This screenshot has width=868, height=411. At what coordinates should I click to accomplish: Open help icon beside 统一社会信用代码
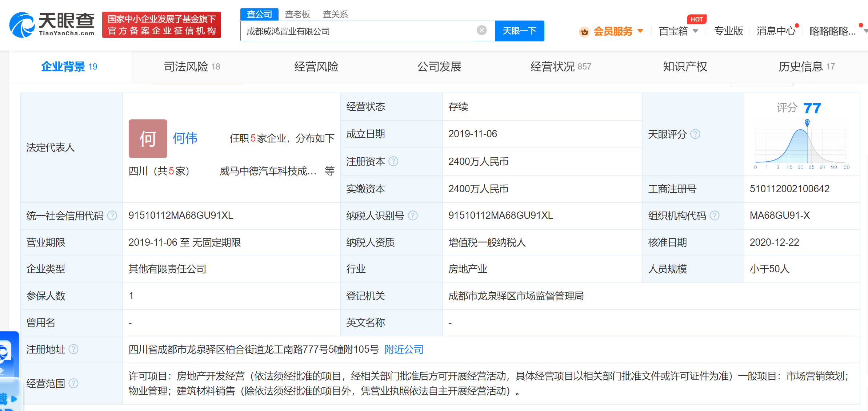112,216
